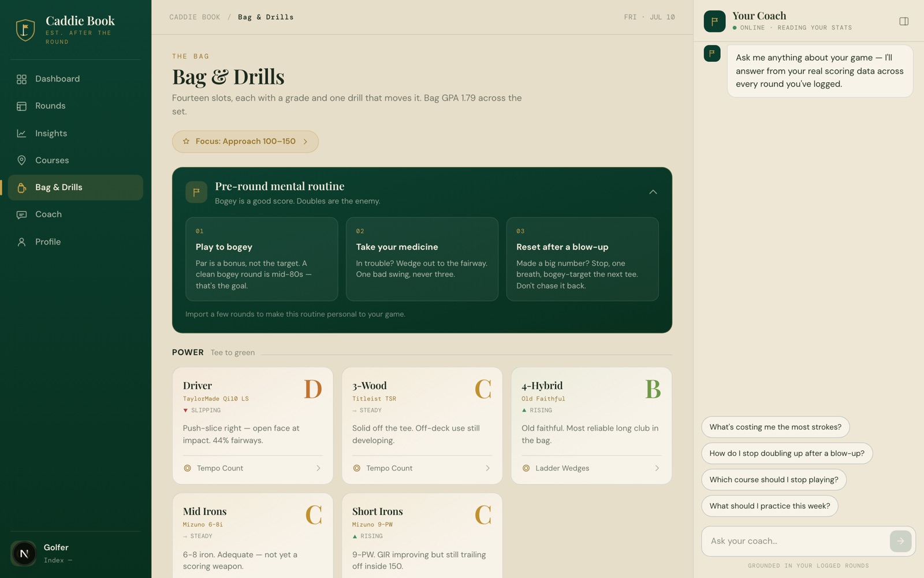This screenshot has height=578, width=924.
Task: Click the Short Irons rising triangle icon
Action: 355,536
